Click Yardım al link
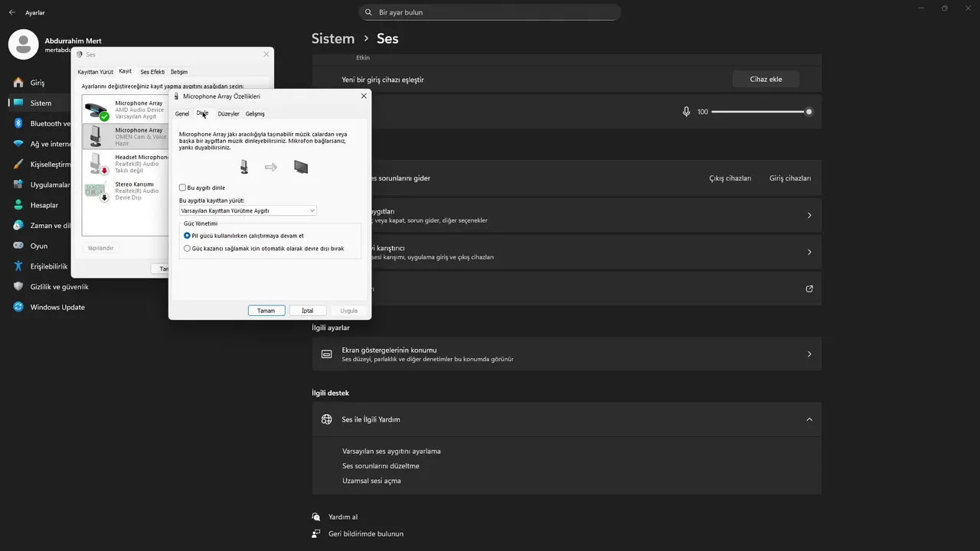 point(343,517)
